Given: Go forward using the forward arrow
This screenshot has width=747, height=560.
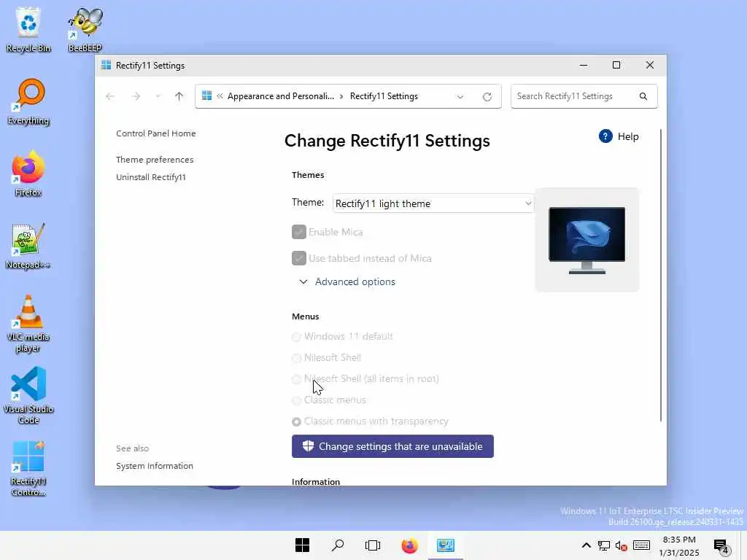Looking at the screenshot, I should [x=136, y=96].
